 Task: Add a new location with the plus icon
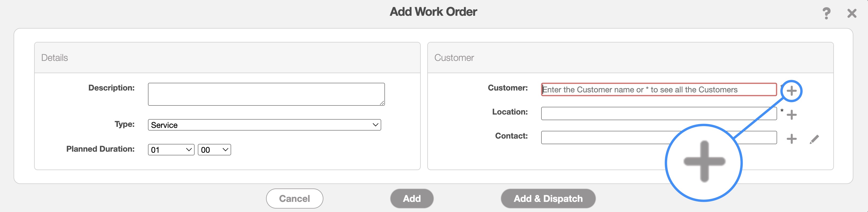pos(791,115)
